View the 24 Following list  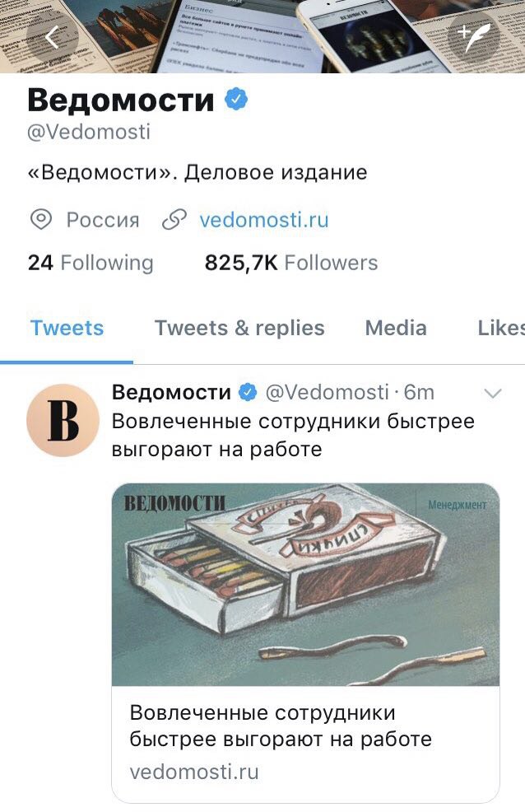coord(91,263)
